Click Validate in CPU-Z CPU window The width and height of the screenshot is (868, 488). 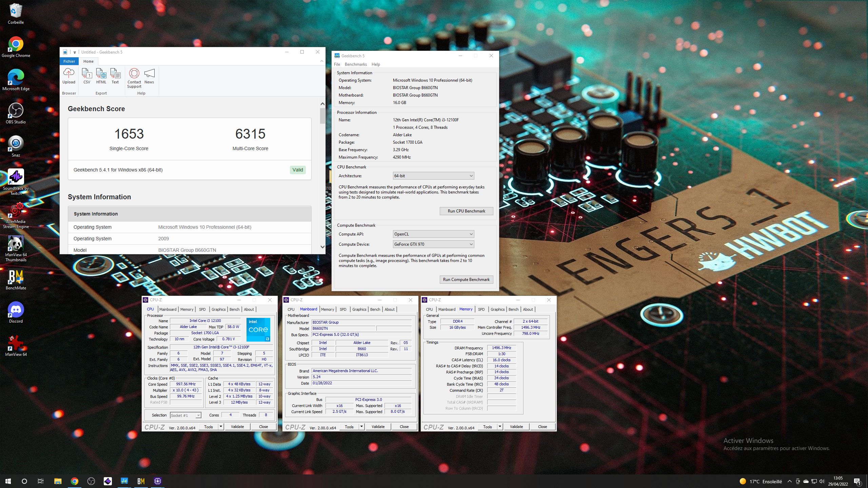click(237, 427)
